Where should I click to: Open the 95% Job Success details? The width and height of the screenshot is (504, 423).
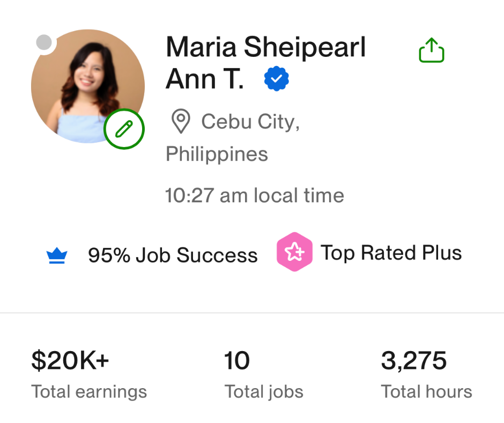[173, 256]
